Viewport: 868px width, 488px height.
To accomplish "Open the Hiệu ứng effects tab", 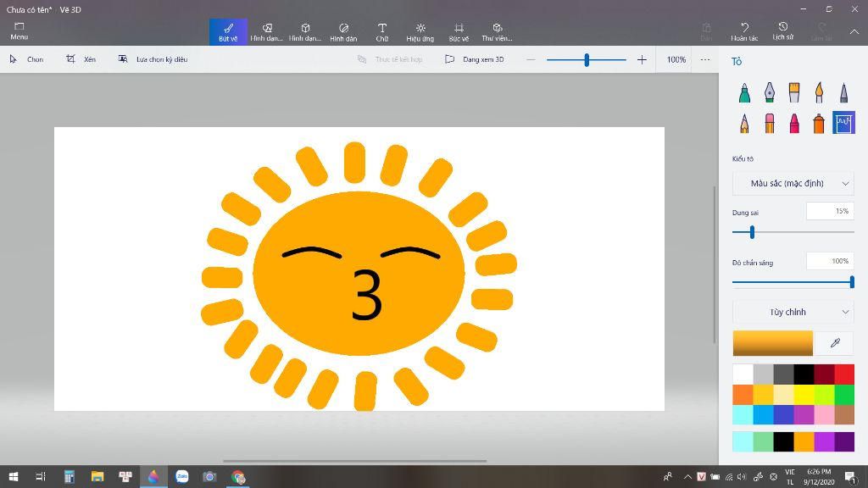I will [x=420, y=31].
